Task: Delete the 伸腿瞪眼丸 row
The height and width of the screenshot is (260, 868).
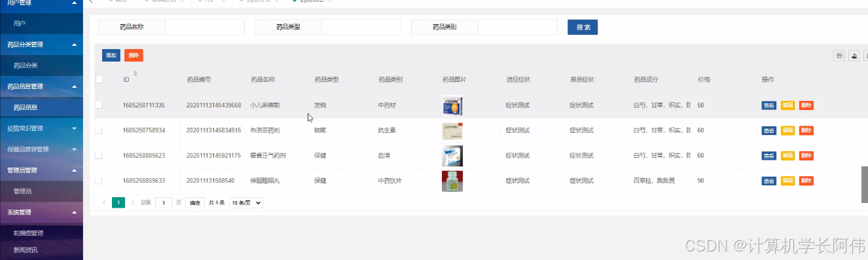Action: [x=806, y=181]
